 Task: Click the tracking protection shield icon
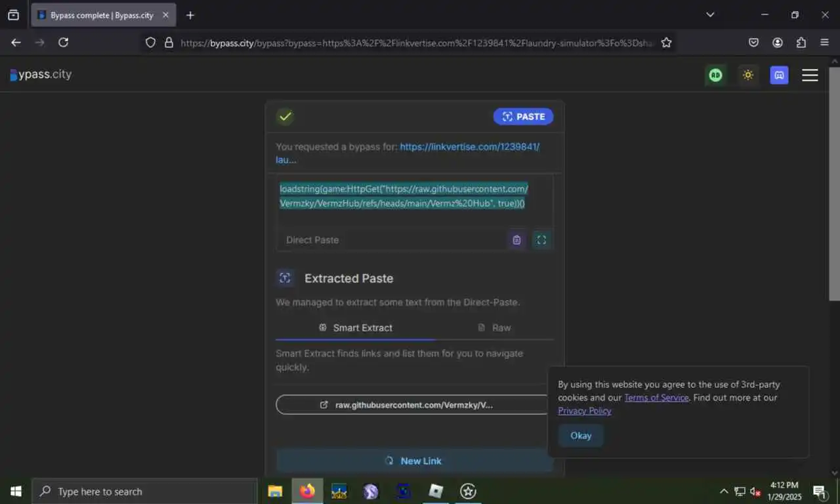coord(150,42)
